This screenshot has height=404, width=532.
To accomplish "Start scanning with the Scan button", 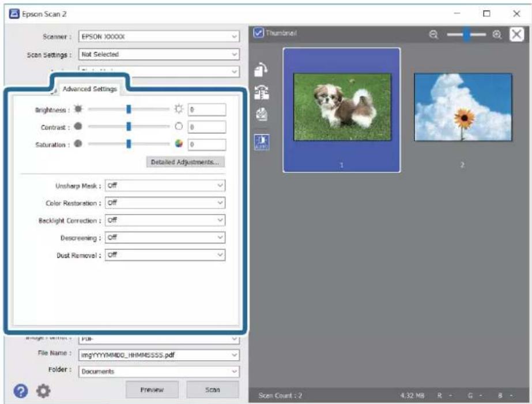I will click(x=212, y=390).
